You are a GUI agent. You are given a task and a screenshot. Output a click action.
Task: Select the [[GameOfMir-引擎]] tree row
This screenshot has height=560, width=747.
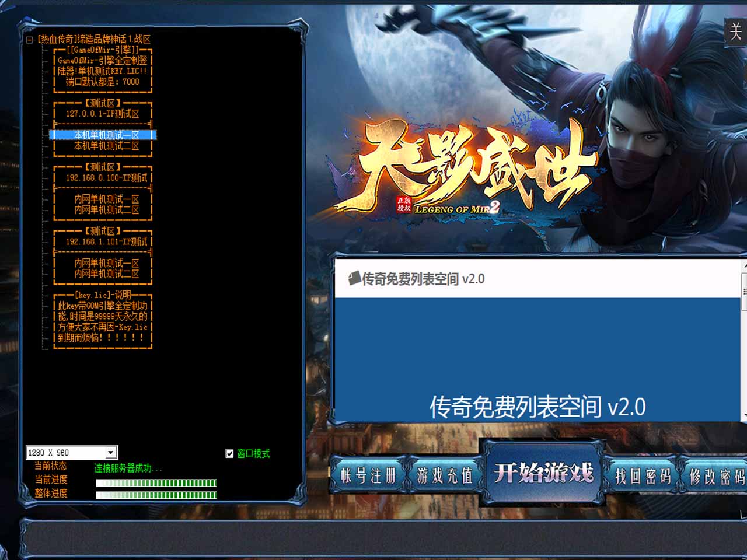click(x=103, y=50)
